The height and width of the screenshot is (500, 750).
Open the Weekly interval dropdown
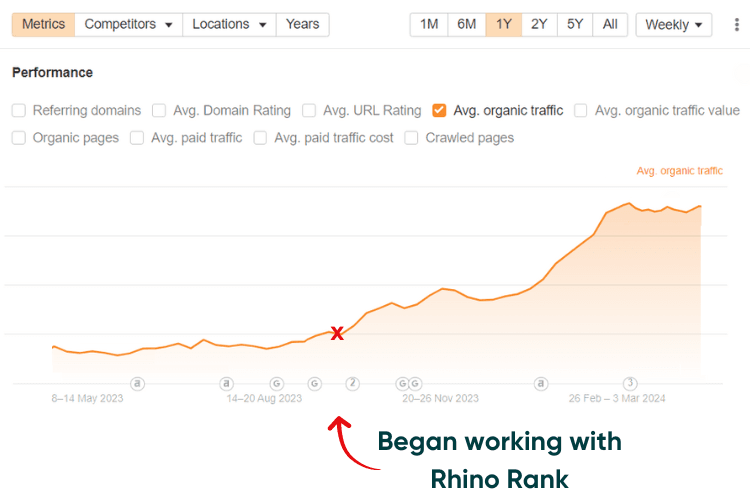tap(673, 25)
